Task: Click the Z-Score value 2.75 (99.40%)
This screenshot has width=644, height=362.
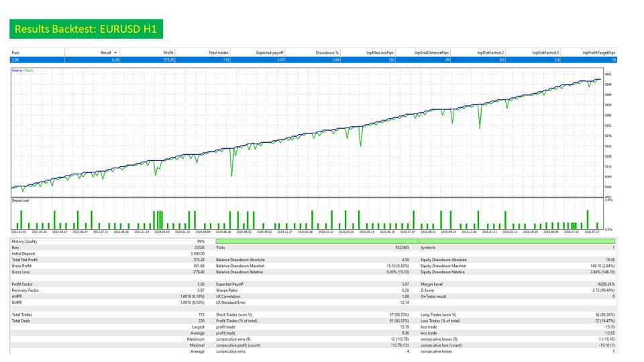Action: [603, 290]
